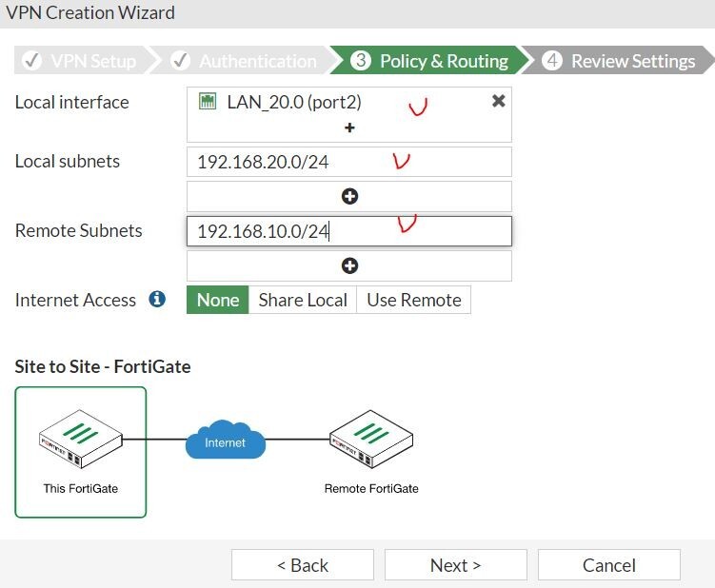Select Use Remote for Internet Access
Viewport: 715px width, 588px height.
click(x=413, y=300)
